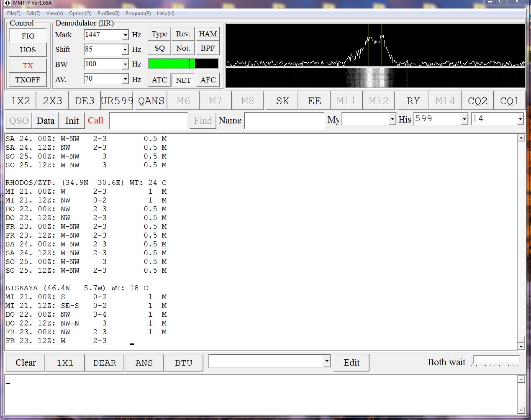Click the 1X2 macro button

point(21,101)
